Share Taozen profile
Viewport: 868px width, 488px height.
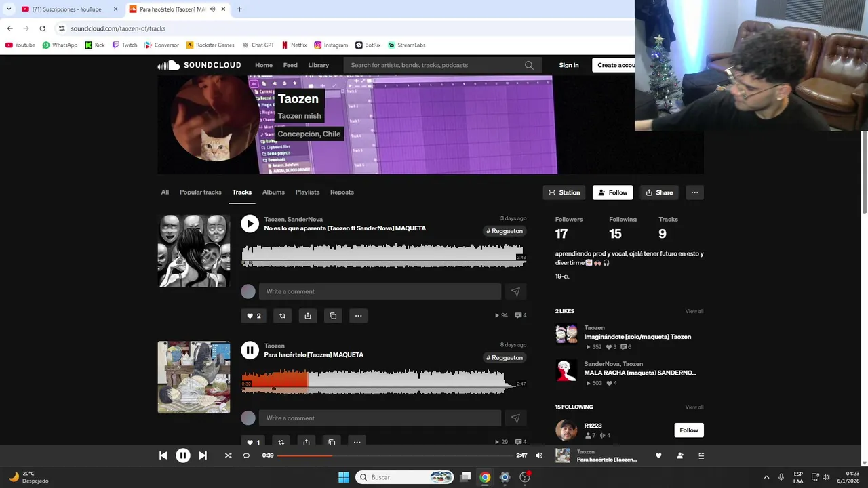[659, 192]
